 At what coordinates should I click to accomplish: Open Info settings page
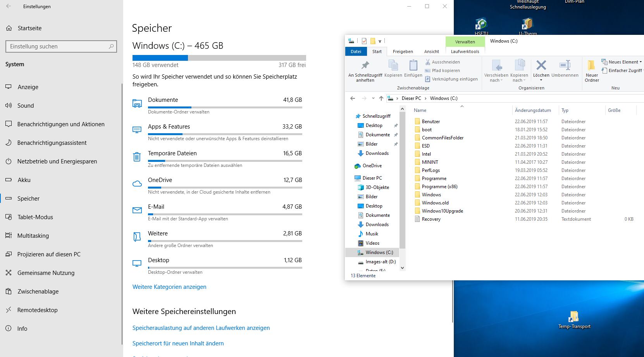(x=22, y=329)
